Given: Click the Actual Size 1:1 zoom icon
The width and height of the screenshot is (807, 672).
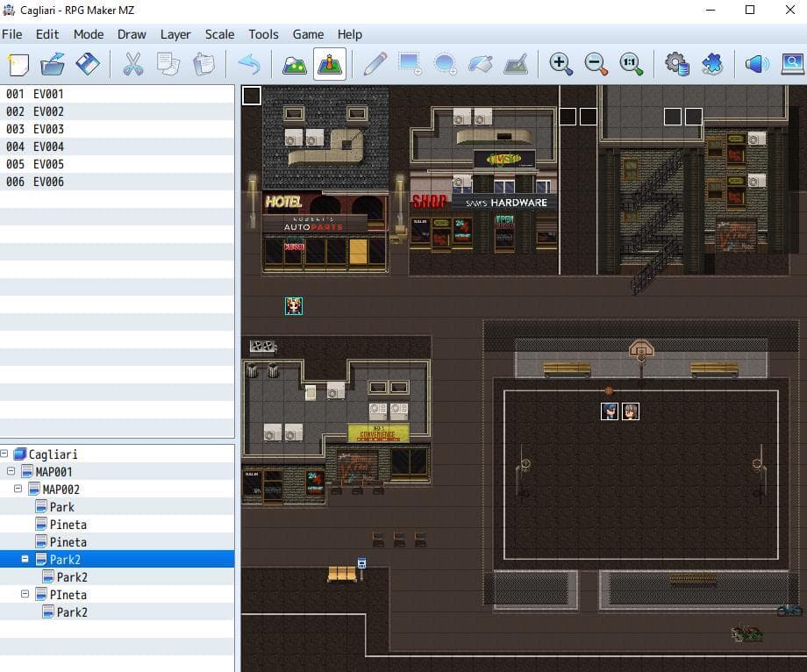Looking at the screenshot, I should (631, 64).
